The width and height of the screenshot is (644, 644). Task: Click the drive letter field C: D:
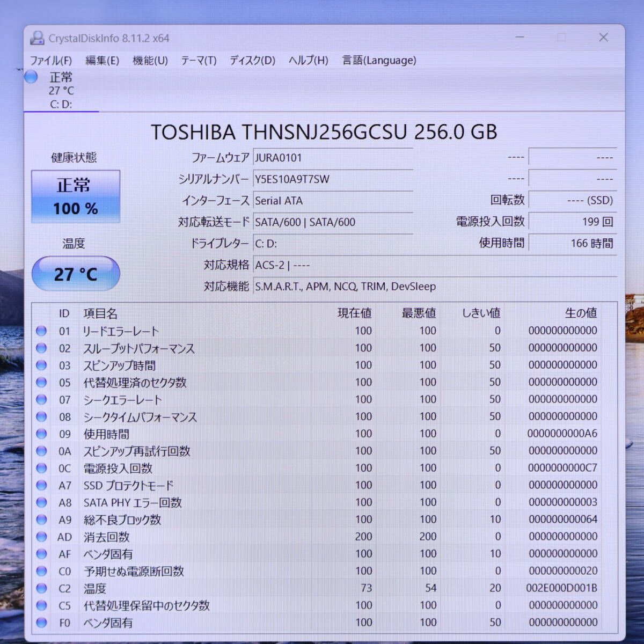[333, 244]
